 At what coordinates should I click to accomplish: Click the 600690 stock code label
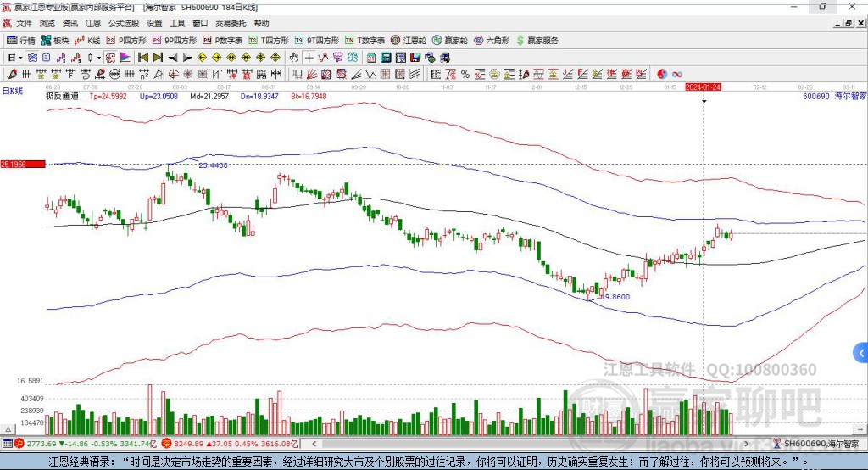816,97
